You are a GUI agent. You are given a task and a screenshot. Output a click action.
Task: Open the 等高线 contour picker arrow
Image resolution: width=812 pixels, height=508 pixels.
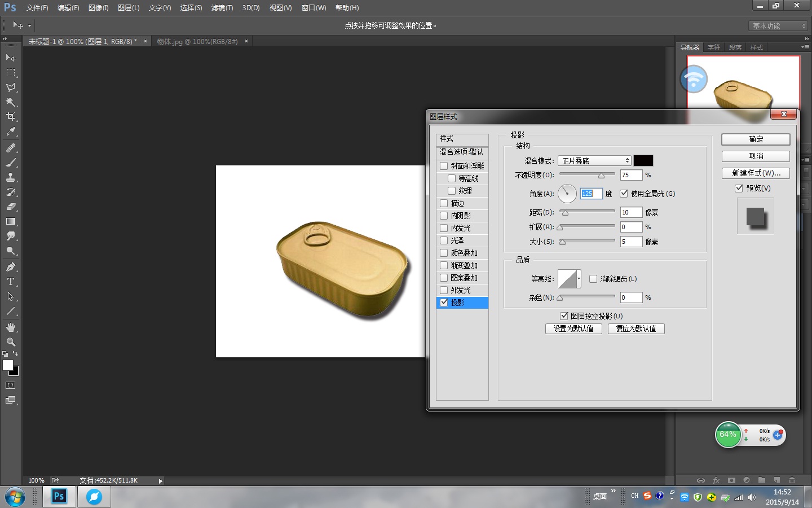click(x=579, y=279)
